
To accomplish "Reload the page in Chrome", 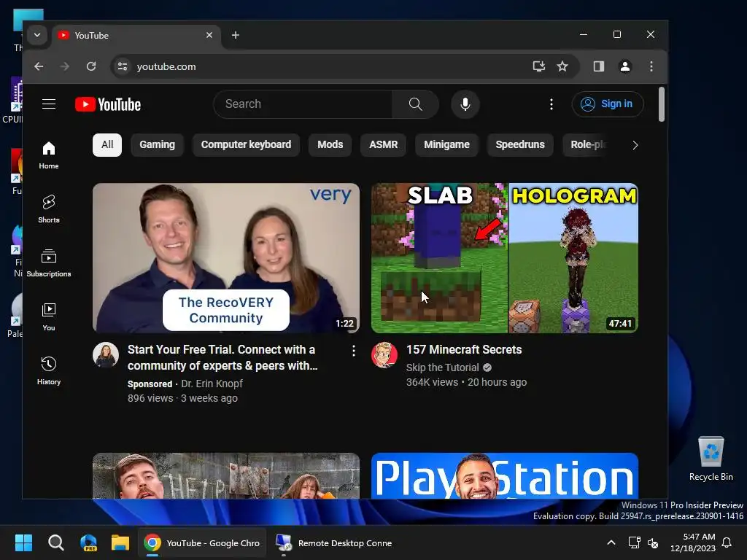I will point(91,66).
